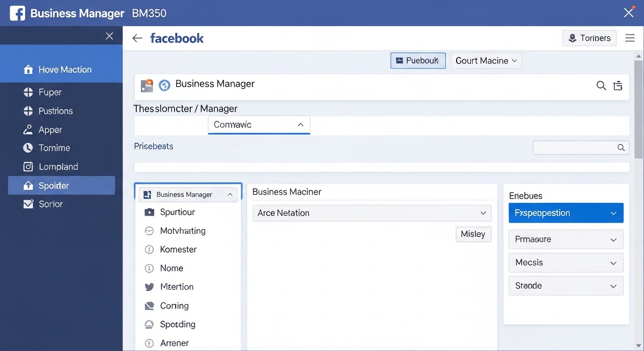Click the Toriners button
Image resolution: width=644 pixels, height=351 pixels.
[x=589, y=38]
